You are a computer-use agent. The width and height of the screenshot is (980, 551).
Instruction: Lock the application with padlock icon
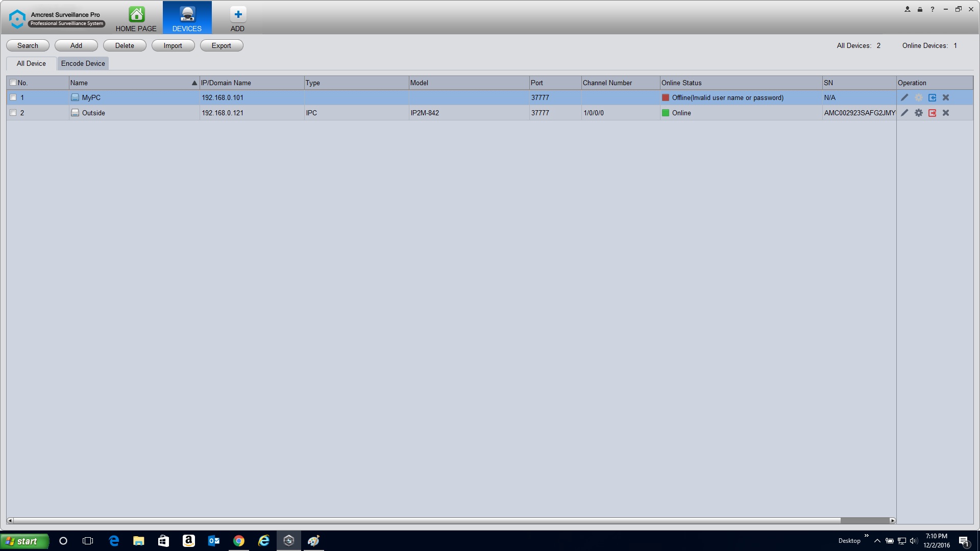click(920, 9)
